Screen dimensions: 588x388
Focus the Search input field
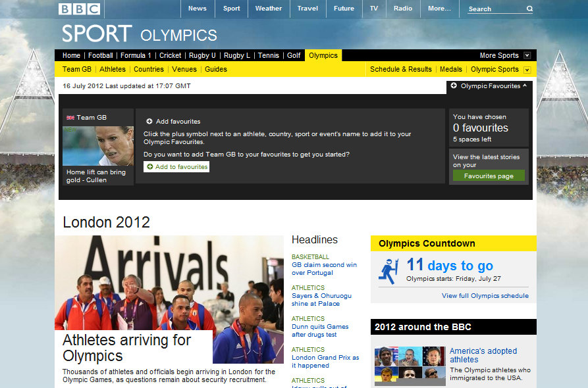pyautogui.click(x=496, y=9)
